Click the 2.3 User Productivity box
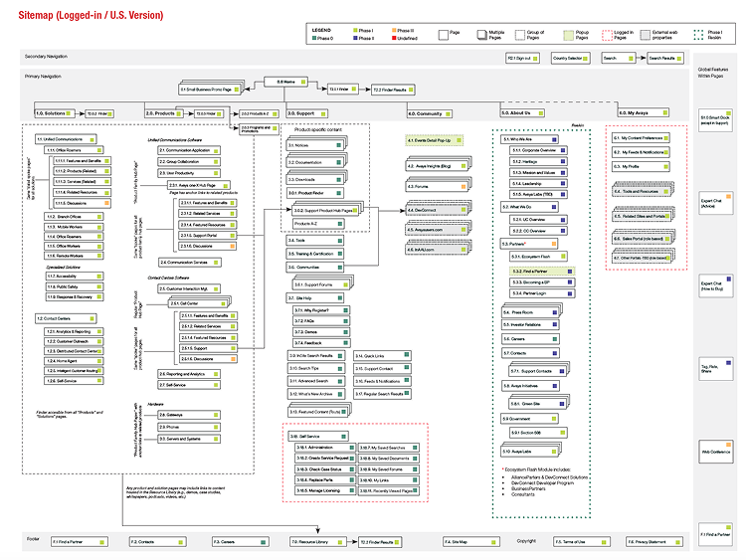 (x=189, y=173)
